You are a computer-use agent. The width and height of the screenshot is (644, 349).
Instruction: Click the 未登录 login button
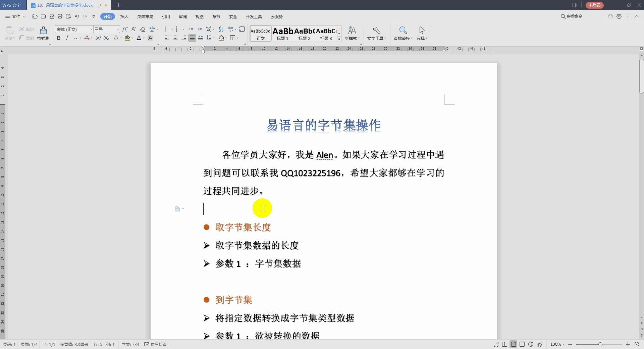(x=594, y=5)
